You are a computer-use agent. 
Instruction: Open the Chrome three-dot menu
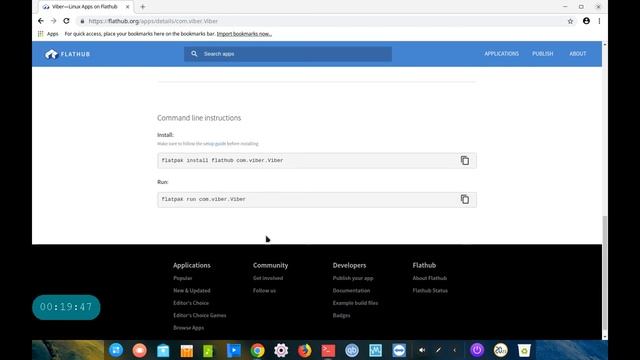[599, 21]
